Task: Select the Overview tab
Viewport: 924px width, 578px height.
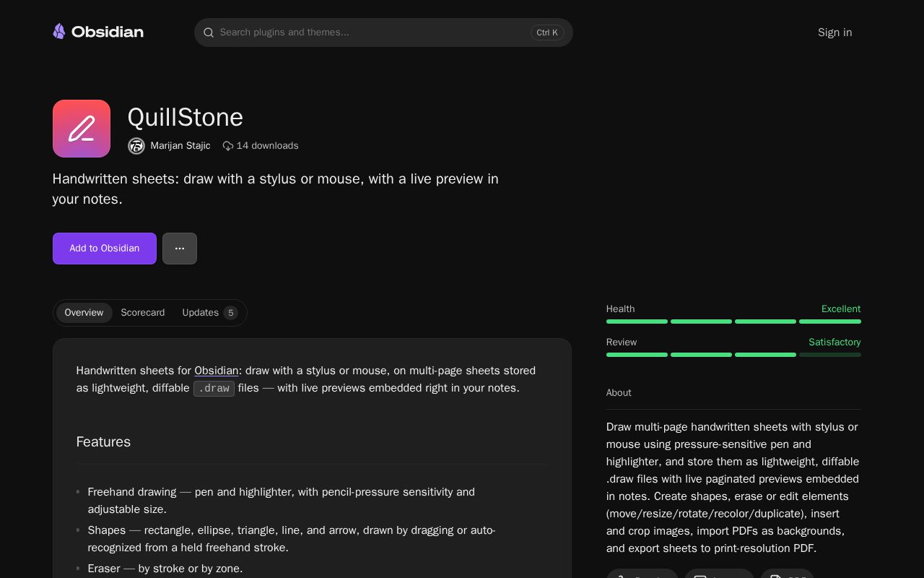Action: [84, 313]
